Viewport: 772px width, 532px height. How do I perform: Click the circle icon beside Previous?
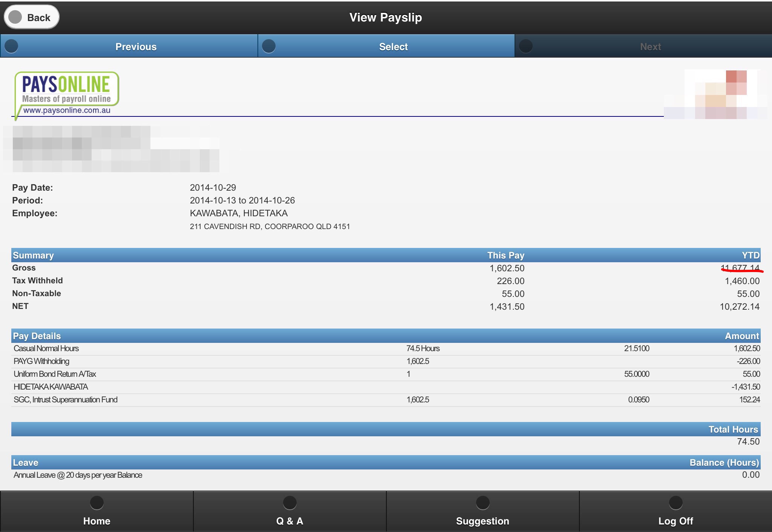click(11, 46)
